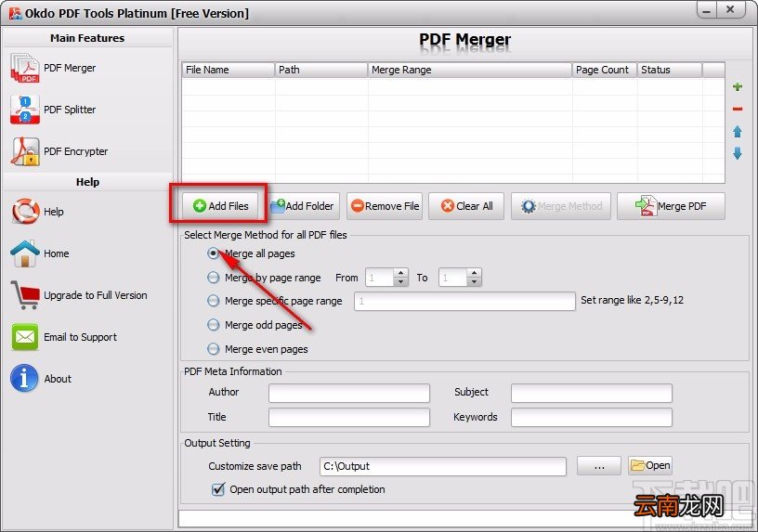Select Merge all pages radio button
Screen dimensions: 758x532
213,253
